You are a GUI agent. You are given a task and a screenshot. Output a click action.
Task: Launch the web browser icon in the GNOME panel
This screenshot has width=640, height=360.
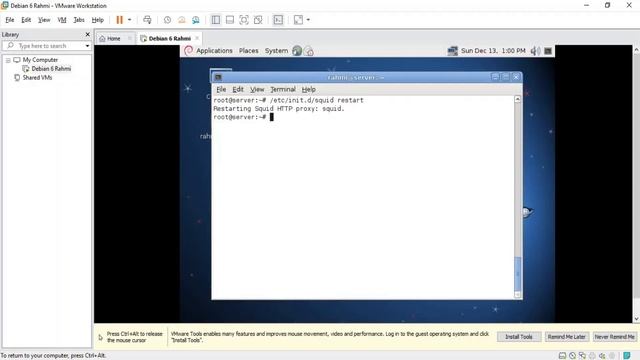click(297, 51)
